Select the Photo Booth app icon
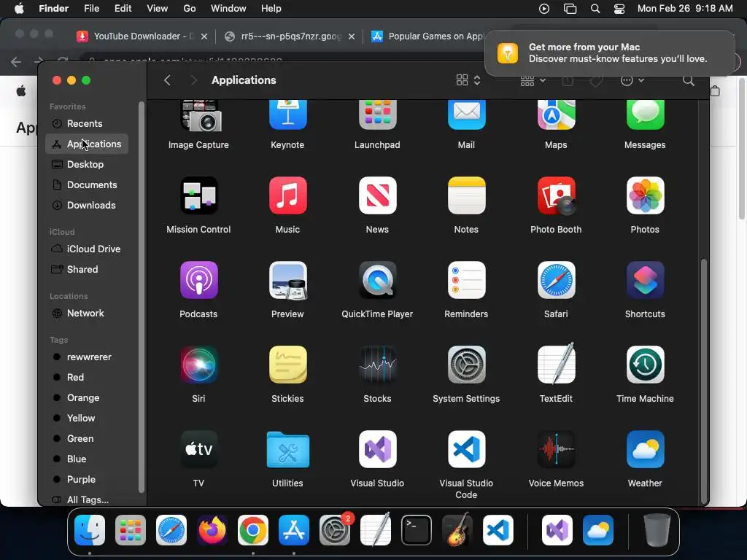747x560 pixels. (x=556, y=195)
